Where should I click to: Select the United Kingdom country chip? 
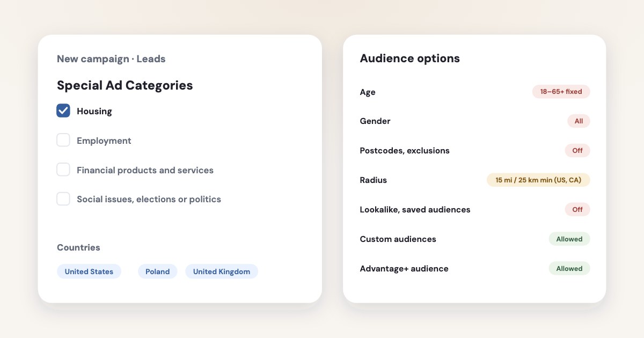coord(222,271)
